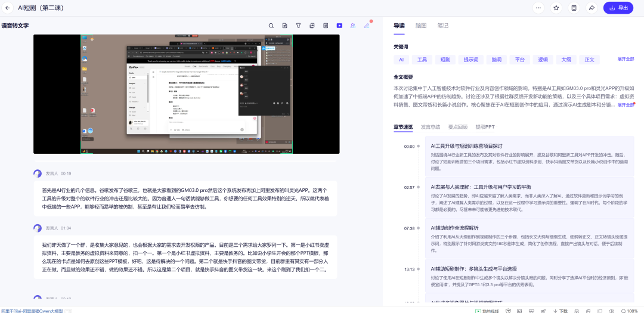The image size is (644, 313).
Task: Click the 00:19 transcript timestamp
Action: pyautogui.click(x=66, y=173)
